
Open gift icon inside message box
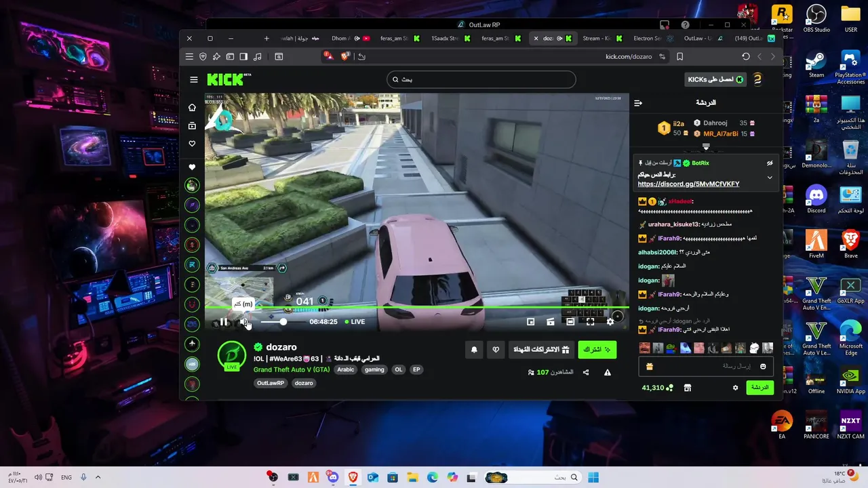click(650, 367)
